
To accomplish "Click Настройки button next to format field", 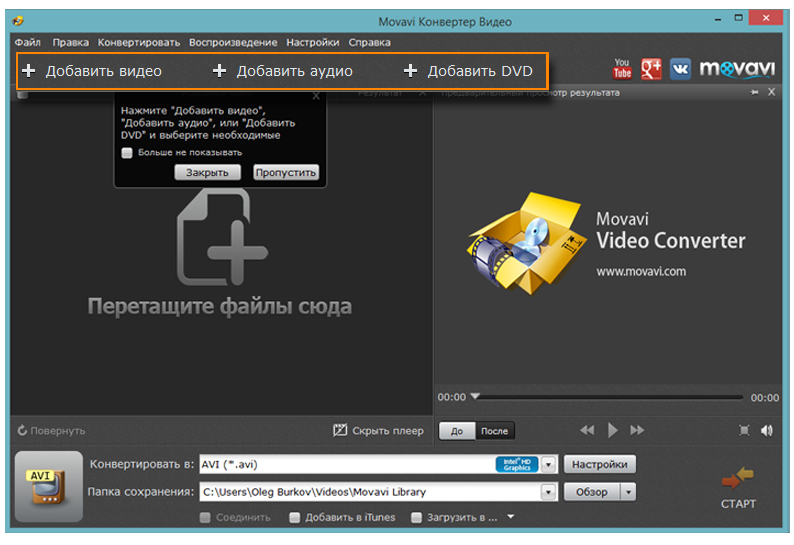I will point(600,464).
